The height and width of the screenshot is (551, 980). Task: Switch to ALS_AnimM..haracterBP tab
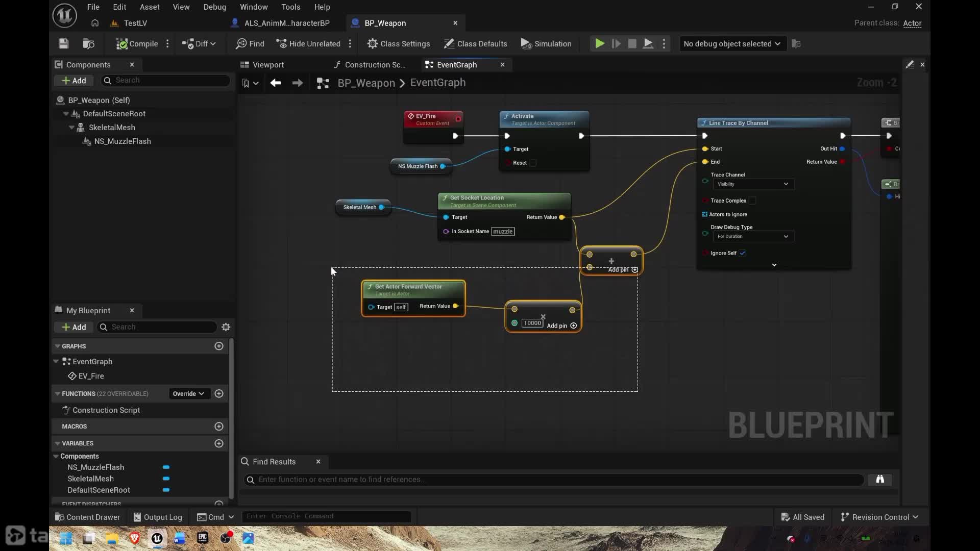click(x=287, y=23)
